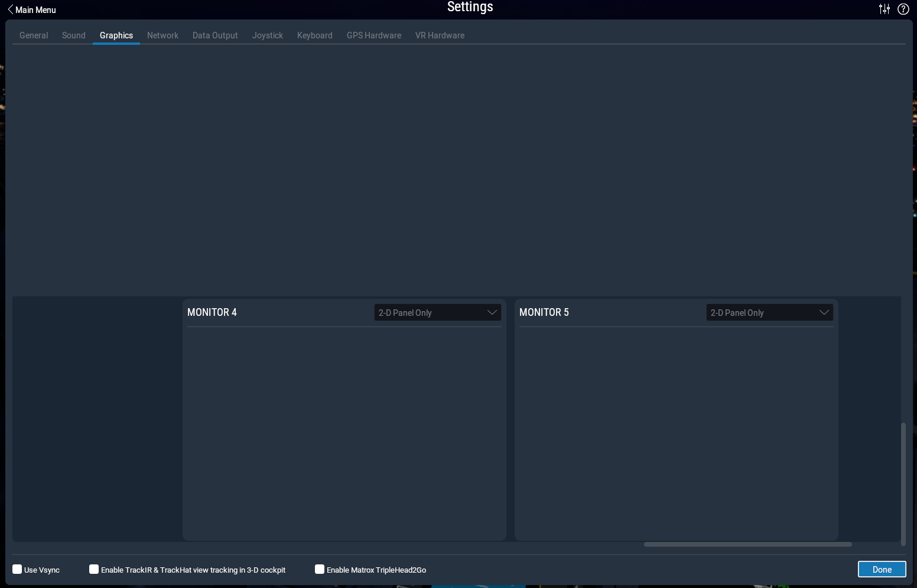Switch to the General tab
This screenshot has width=917, height=588.
click(34, 35)
